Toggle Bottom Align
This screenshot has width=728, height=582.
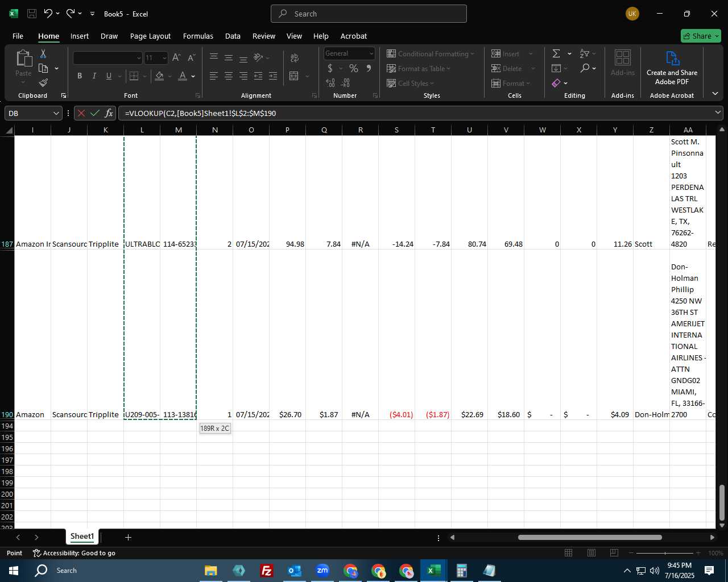coord(243,57)
